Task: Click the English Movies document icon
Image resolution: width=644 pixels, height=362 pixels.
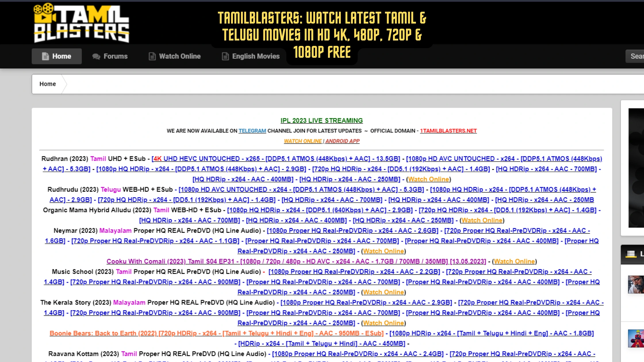Action: pyautogui.click(x=225, y=56)
